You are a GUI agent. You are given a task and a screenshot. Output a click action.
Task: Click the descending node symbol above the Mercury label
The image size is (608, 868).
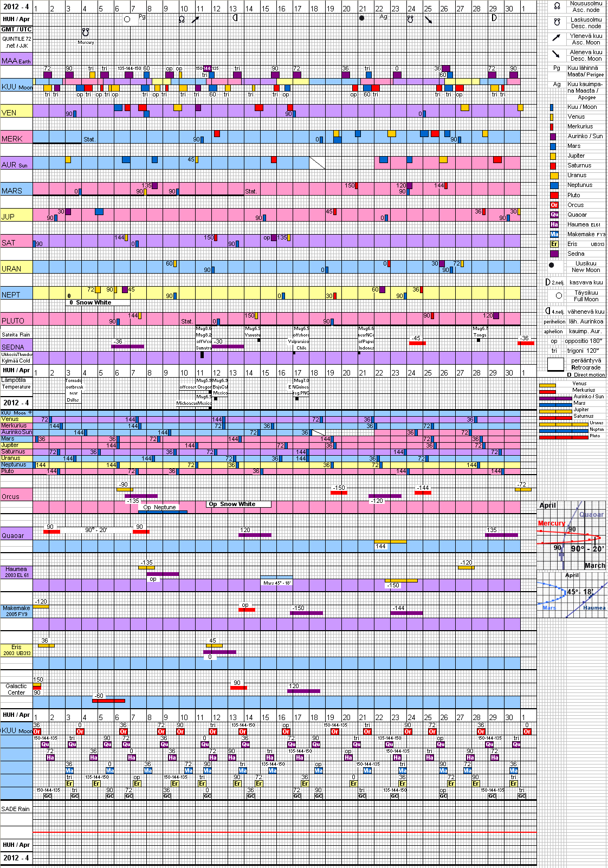pyautogui.click(x=85, y=33)
